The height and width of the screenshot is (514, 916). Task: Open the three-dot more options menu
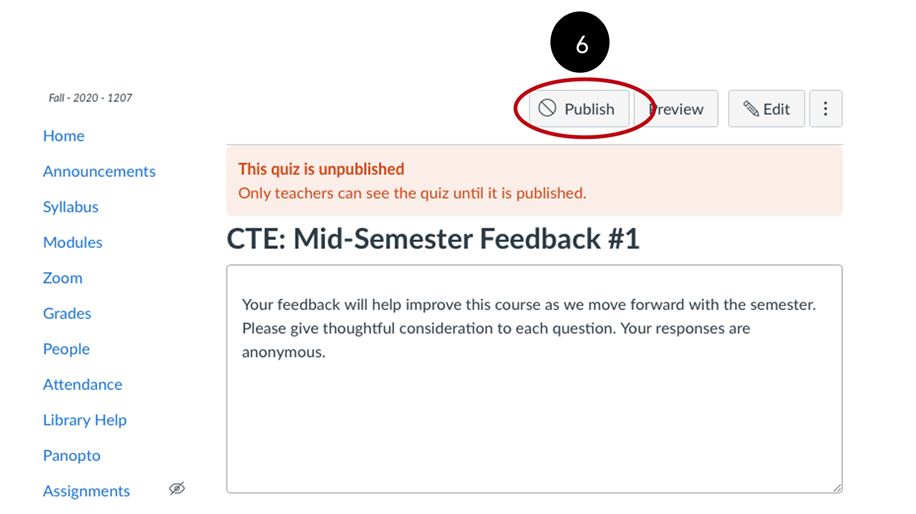coord(825,109)
